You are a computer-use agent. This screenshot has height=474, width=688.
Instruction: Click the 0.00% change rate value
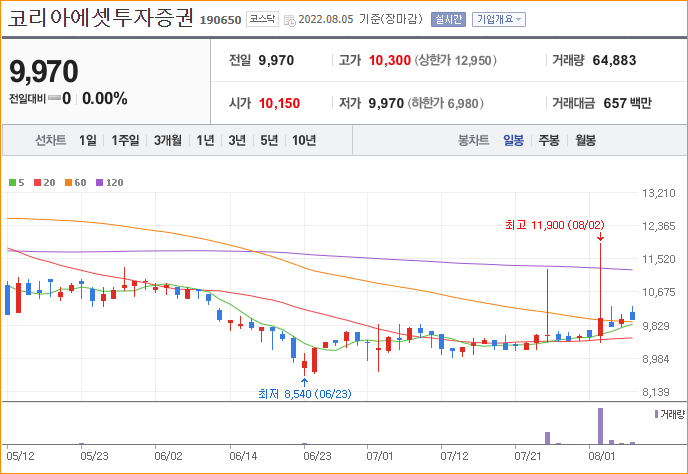pyautogui.click(x=104, y=98)
